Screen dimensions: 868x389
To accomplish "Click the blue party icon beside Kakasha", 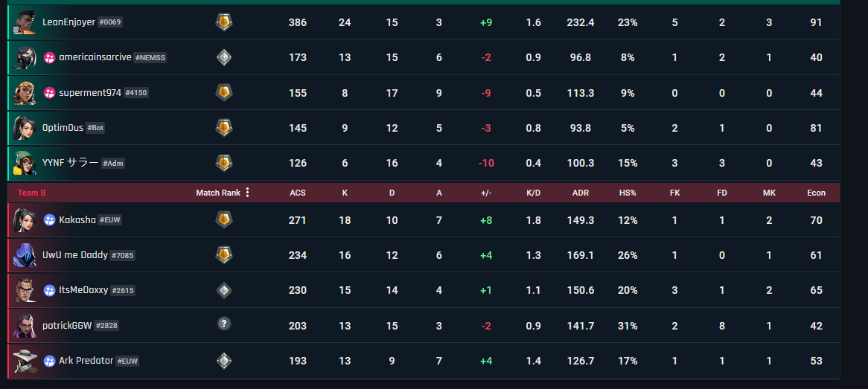I will tap(49, 220).
